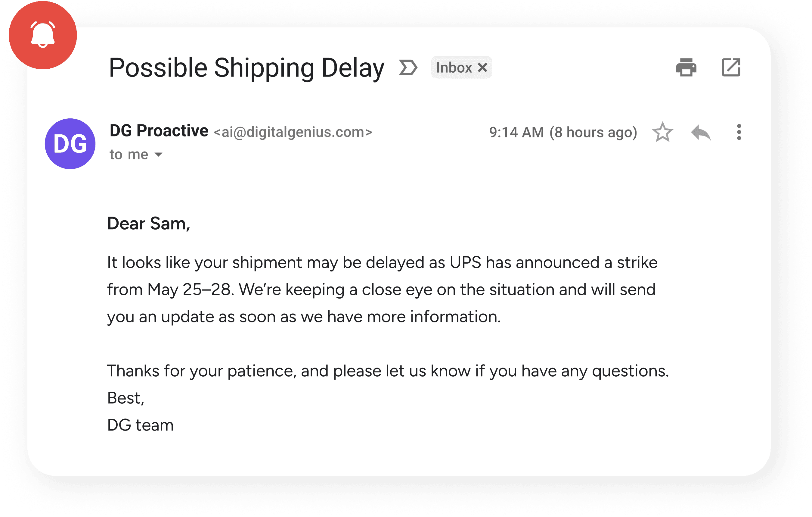The width and height of the screenshot is (812, 517).
Task: Click the DG purple sender avatar
Action: (x=70, y=144)
